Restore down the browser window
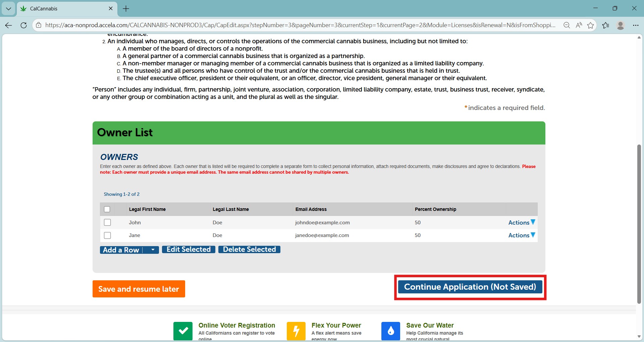 click(x=615, y=8)
